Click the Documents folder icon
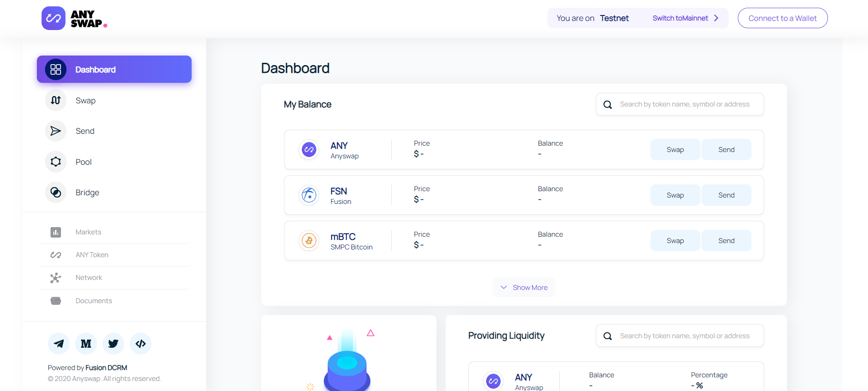 tap(56, 301)
